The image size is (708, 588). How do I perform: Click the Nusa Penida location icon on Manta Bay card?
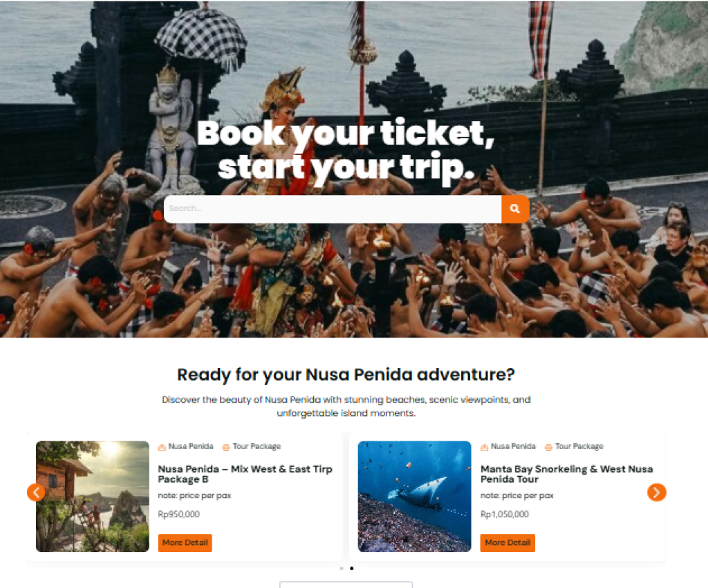pyautogui.click(x=484, y=447)
